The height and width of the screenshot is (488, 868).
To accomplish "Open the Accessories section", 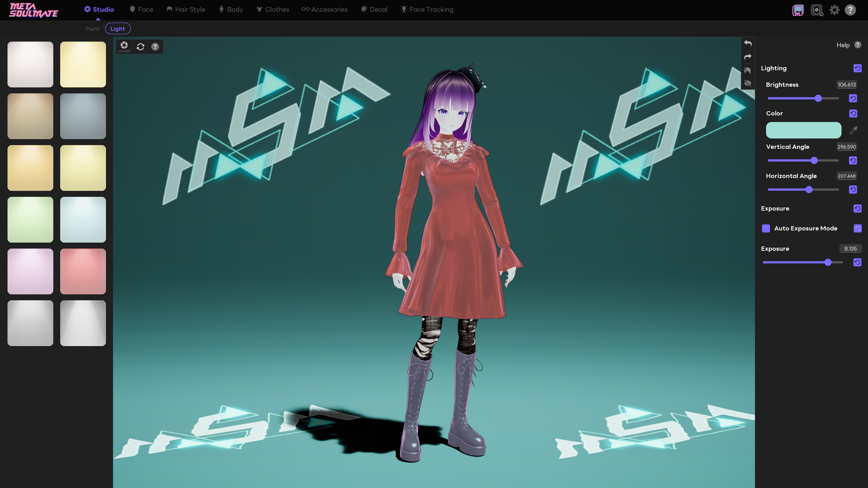I will pos(325,9).
